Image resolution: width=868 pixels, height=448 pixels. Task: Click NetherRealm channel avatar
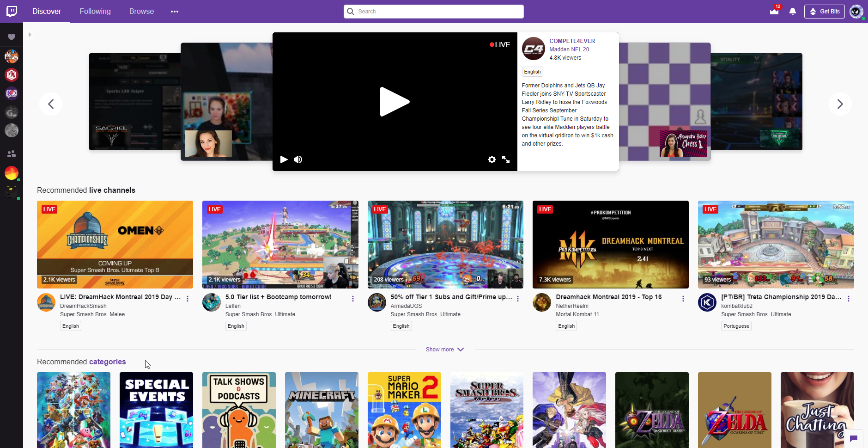[542, 302]
